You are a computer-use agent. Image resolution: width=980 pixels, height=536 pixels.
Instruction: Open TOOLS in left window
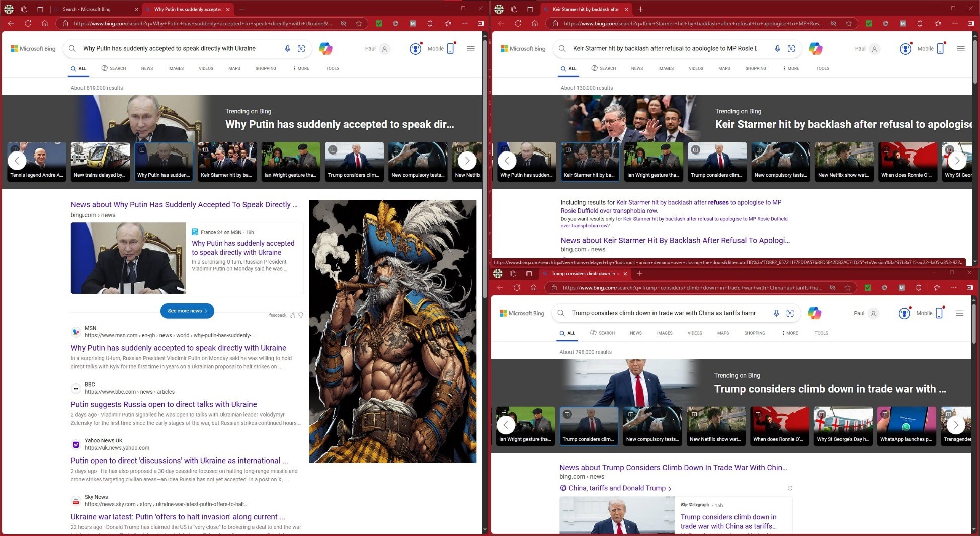click(x=333, y=68)
